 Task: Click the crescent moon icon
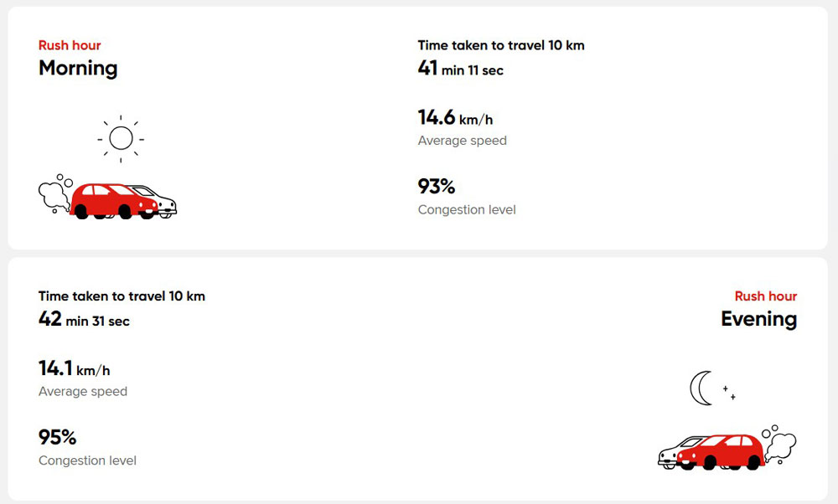[700, 388]
